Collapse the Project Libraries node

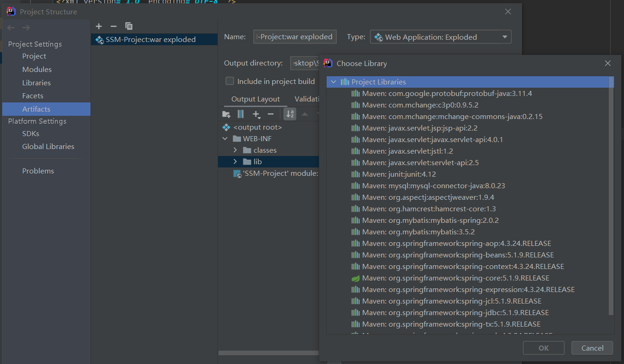[333, 82]
